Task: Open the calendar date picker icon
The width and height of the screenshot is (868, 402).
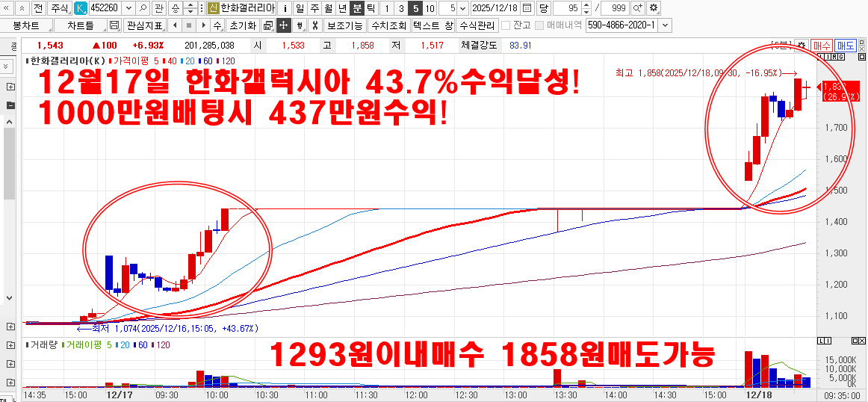Action: [x=527, y=8]
